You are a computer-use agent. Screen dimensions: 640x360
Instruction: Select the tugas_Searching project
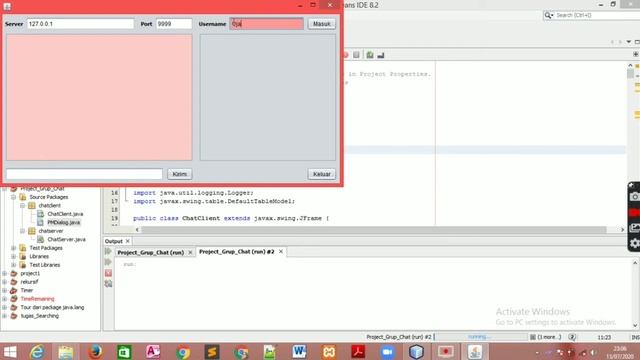coord(40,316)
